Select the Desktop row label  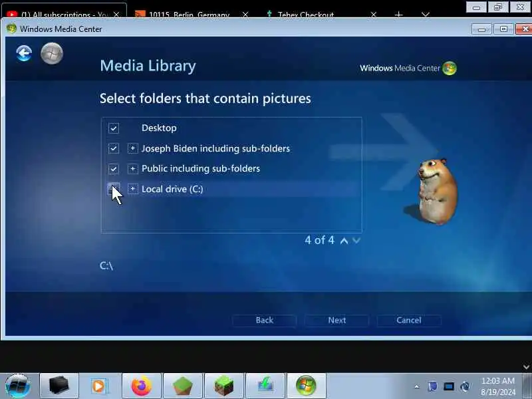(159, 128)
